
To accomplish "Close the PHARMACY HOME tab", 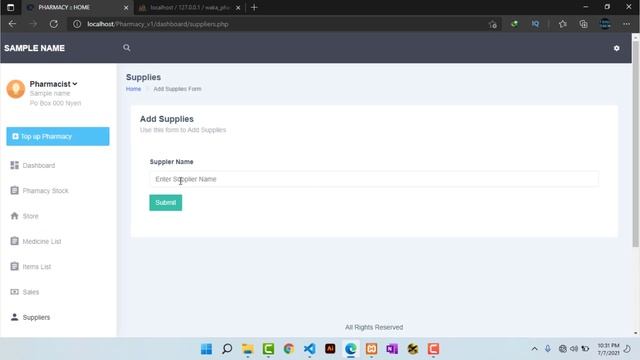I will coord(126,8).
